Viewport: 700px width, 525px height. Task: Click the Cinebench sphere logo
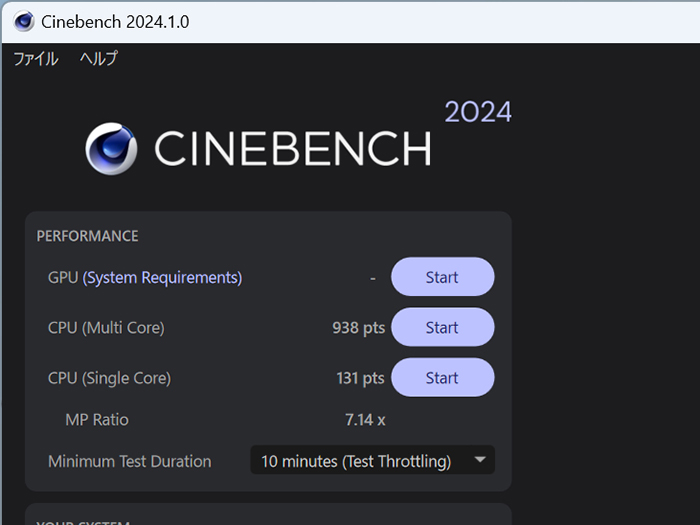(x=111, y=149)
